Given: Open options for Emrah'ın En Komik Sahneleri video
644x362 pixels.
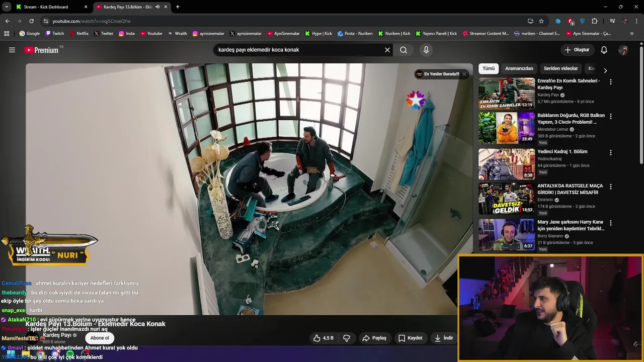Looking at the screenshot, I should click(x=611, y=81).
